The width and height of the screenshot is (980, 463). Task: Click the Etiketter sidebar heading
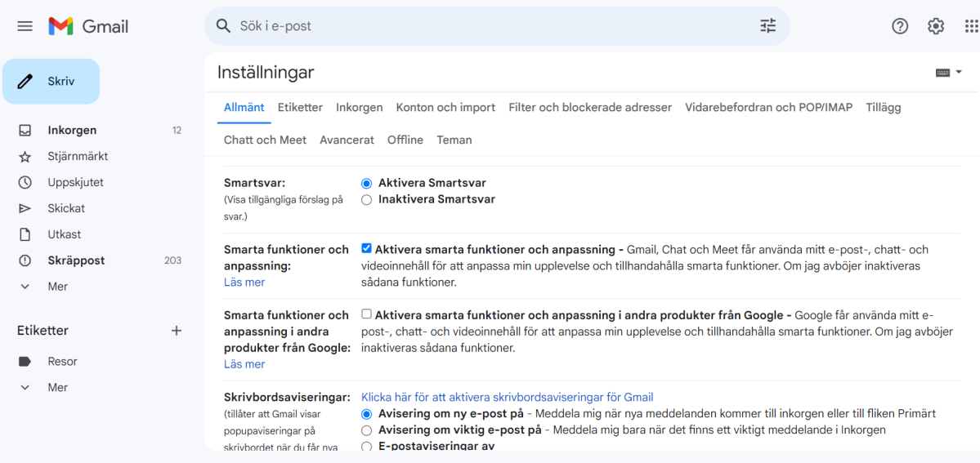click(43, 331)
